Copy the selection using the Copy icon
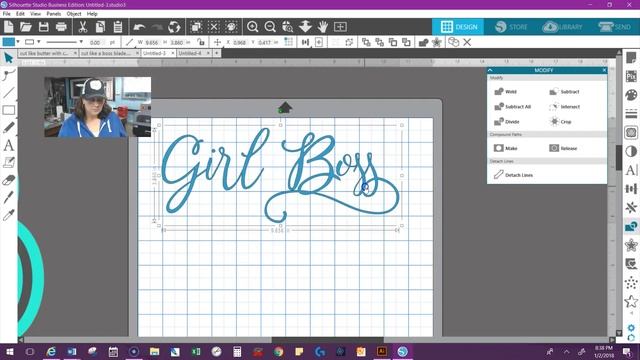 pyautogui.click(x=100, y=27)
